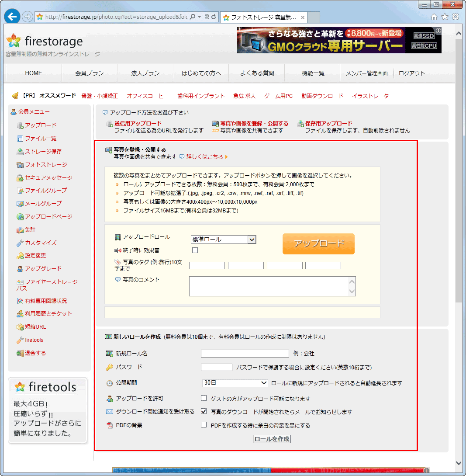Click the 新規ロール名 input field
Screen dimensions: 466x476
(x=245, y=354)
